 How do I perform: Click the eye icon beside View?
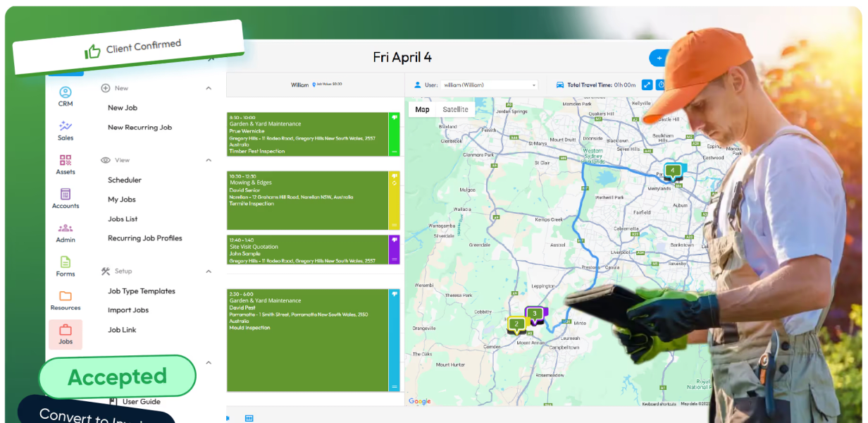(x=106, y=160)
